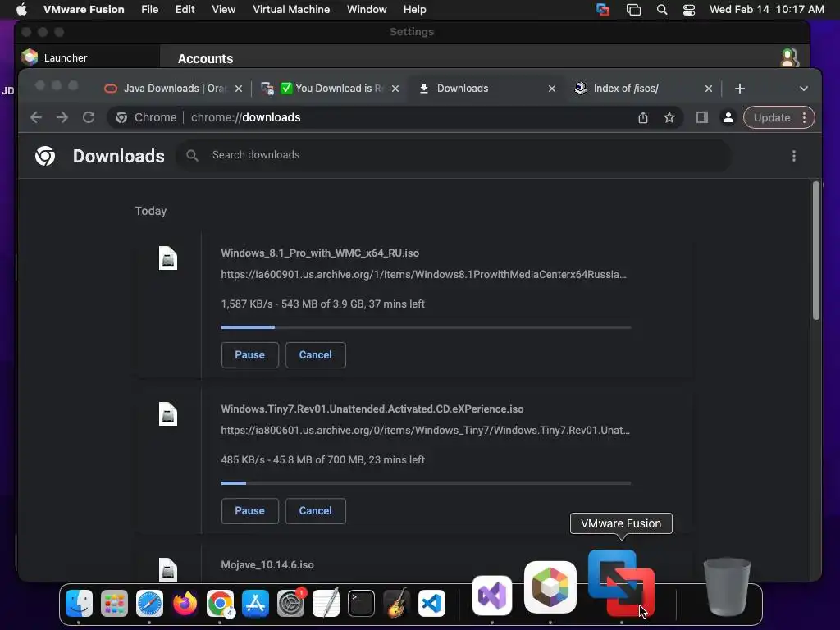
Task: Click the downloads page vertical scrollbar
Action: pos(816,251)
